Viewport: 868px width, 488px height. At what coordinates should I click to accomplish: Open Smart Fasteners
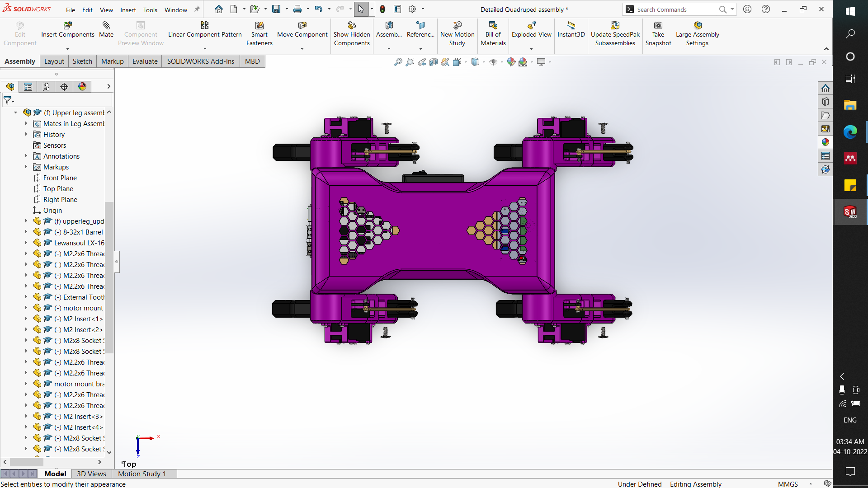click(259, 33)
